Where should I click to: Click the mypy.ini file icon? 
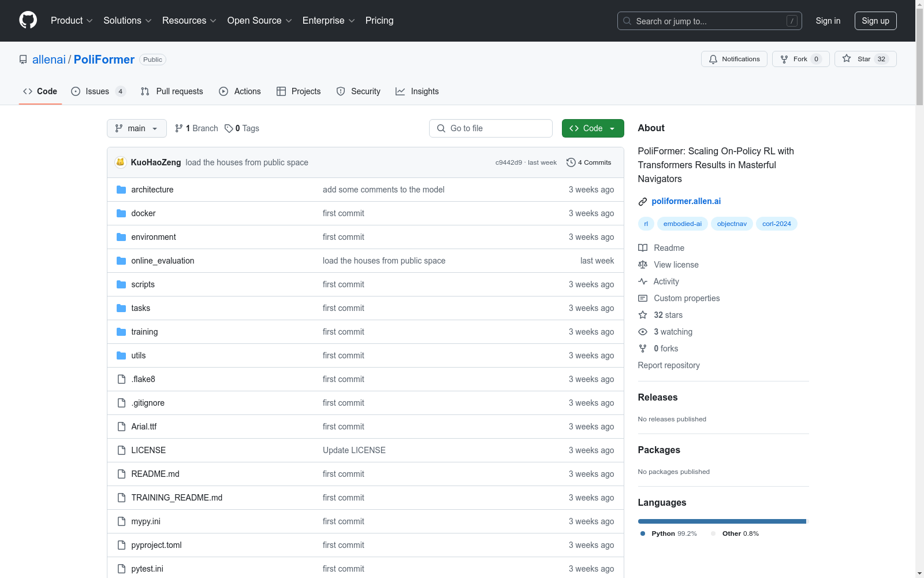[121, 521]
